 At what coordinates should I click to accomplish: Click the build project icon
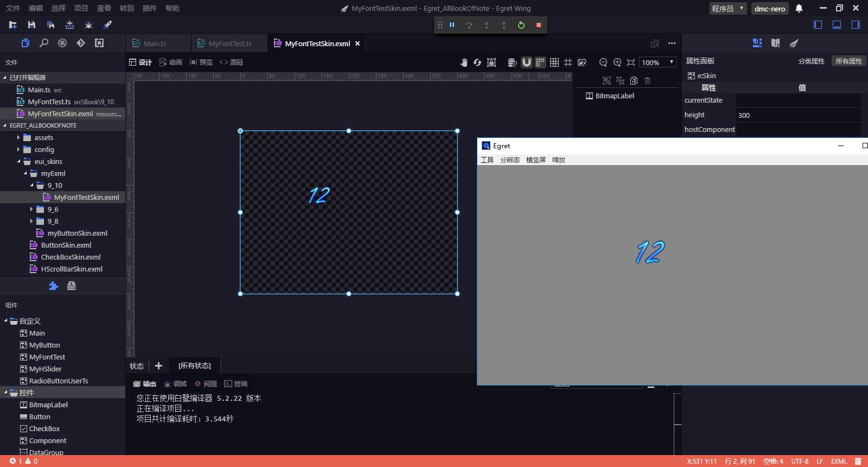[x=69, y=25]
